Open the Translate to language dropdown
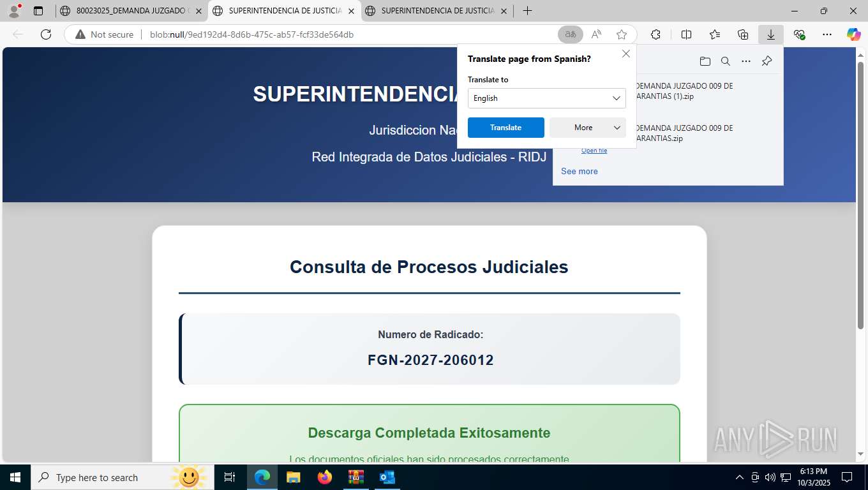 coord(547,98)
